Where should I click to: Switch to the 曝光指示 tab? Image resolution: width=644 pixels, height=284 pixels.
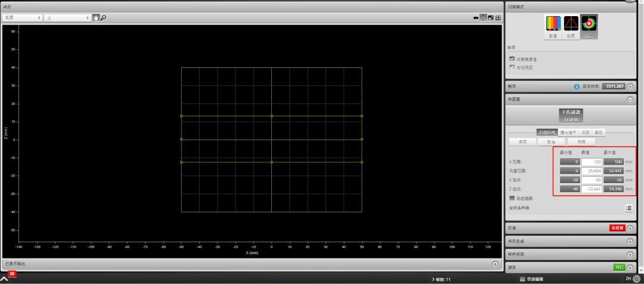click(568, 133)
